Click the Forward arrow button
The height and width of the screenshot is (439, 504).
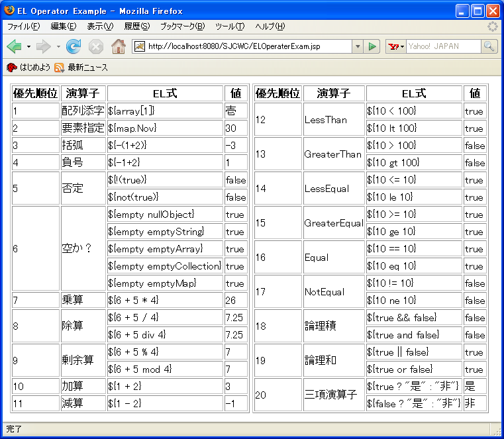(x=43, y=46)
